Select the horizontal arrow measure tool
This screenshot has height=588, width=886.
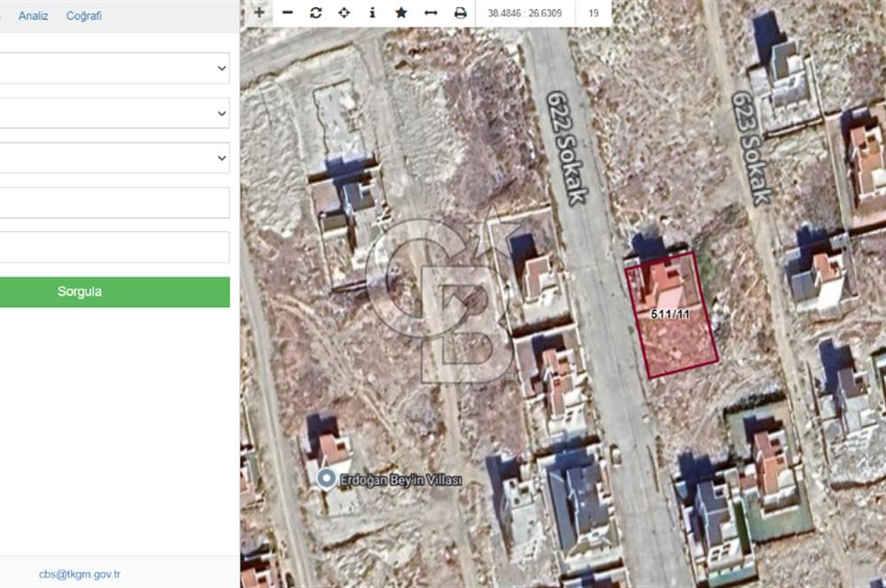click(431, 12)
